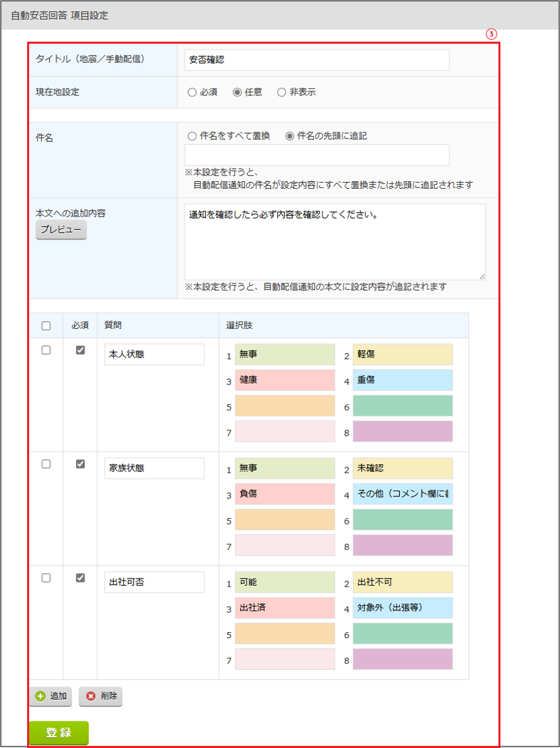Click empty option 5 field of 出社可否
The width and height of the screenshot is (560, 748).
click(285, 634)
